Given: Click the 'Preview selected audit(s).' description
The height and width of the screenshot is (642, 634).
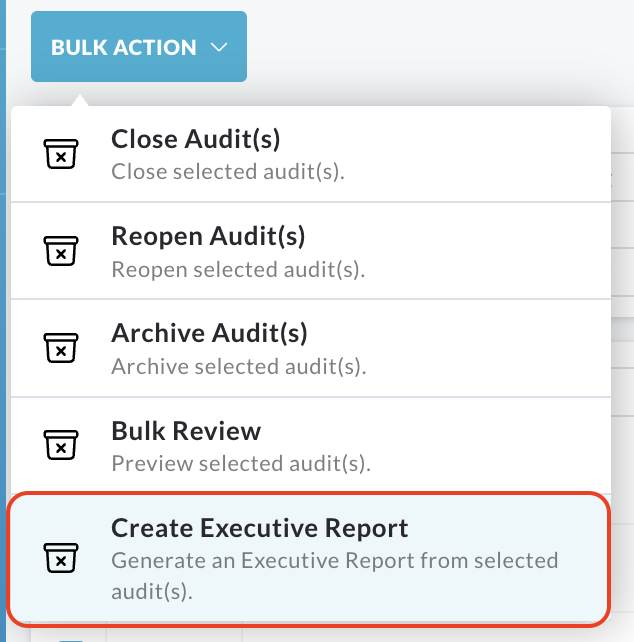Looking at the screenshot, I should click(x=241, y=463).
